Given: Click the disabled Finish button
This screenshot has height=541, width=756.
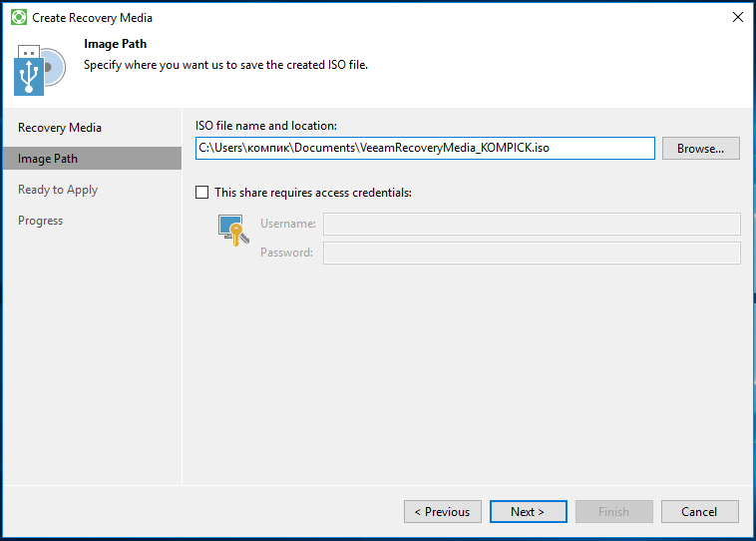Looking at the screenshot, I should coord(613,512).
